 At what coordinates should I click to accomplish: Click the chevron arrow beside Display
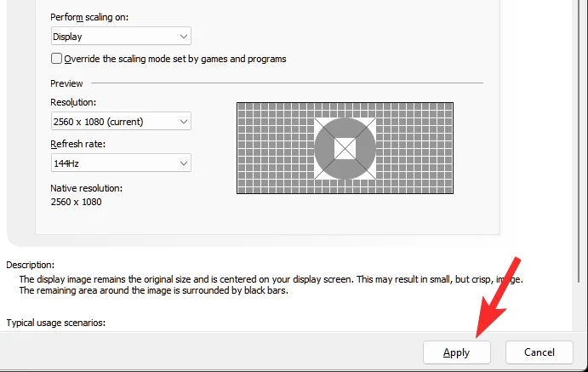pos(183,37)
